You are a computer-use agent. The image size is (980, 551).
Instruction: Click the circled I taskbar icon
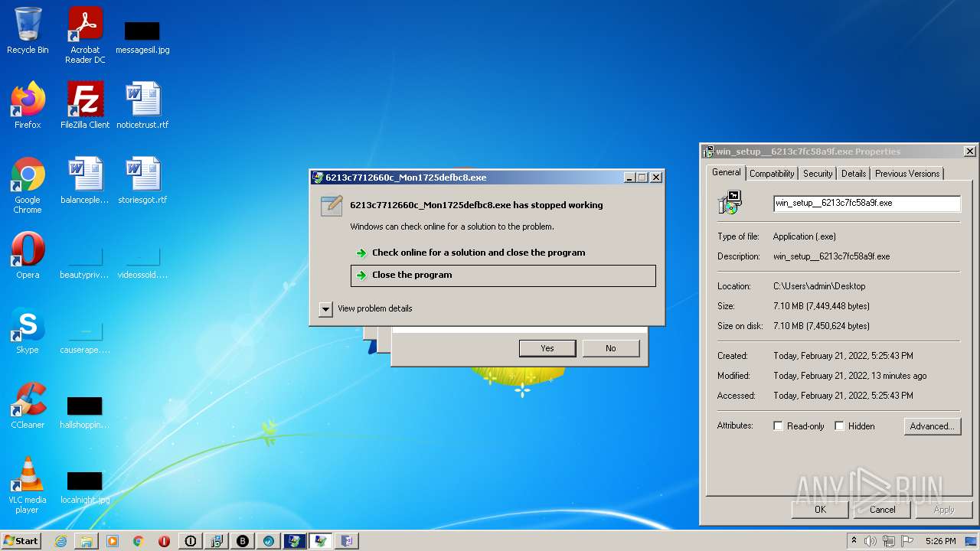tap(191, 541)
